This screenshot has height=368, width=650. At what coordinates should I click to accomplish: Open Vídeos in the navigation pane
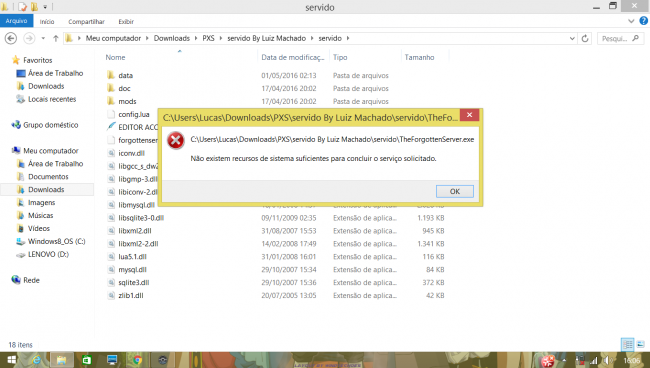coord(39,228)
